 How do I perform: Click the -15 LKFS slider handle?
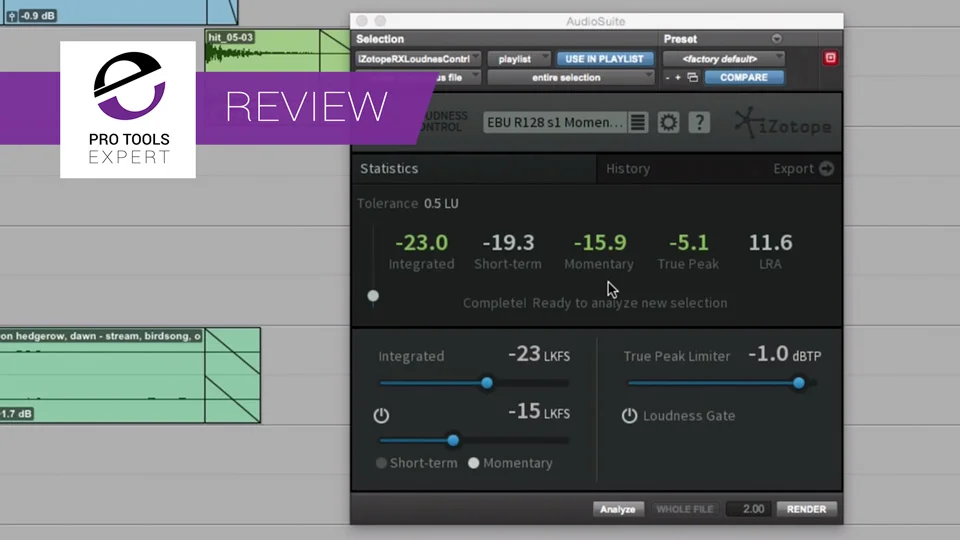point(453,440)
